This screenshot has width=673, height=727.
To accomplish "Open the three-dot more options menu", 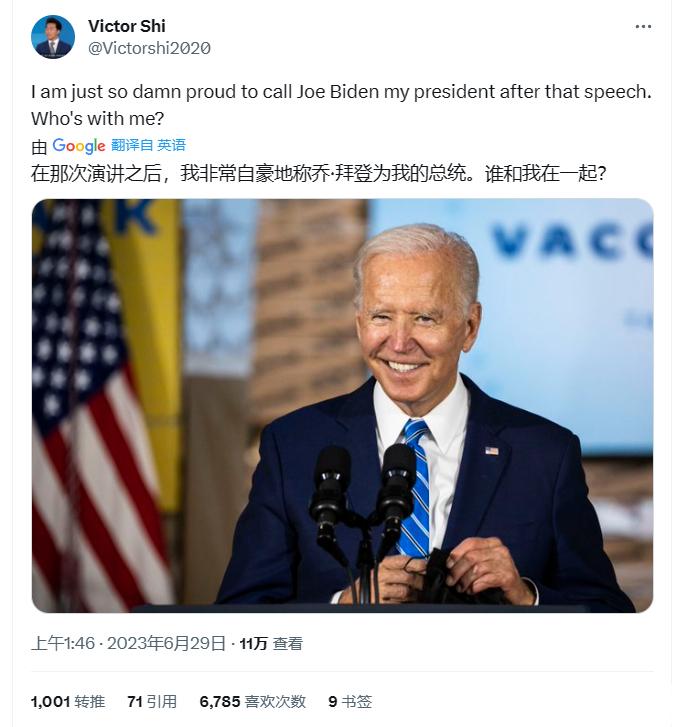I will point(643,26).
